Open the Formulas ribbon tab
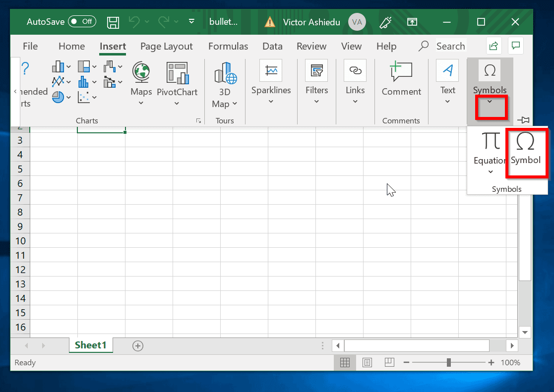This screenshot has height=392, width=554. point(228,46)
